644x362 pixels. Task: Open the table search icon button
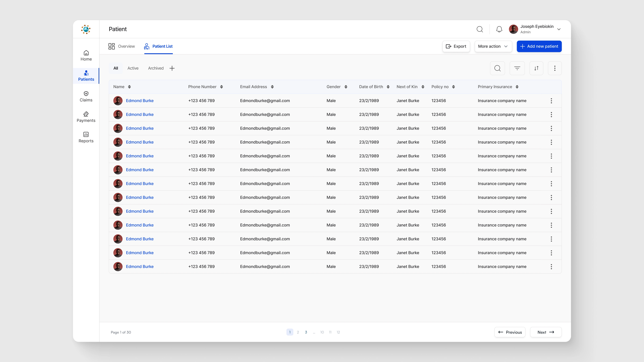click(497, 68)
